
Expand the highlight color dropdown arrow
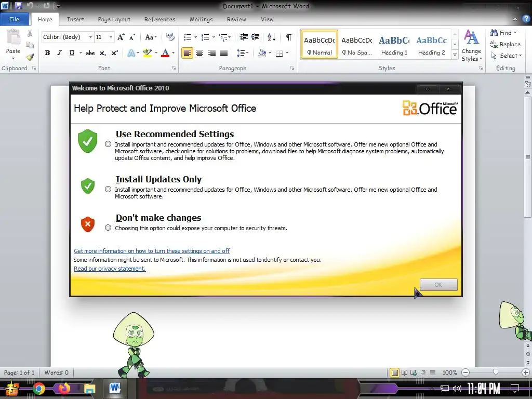click(156, 53)
